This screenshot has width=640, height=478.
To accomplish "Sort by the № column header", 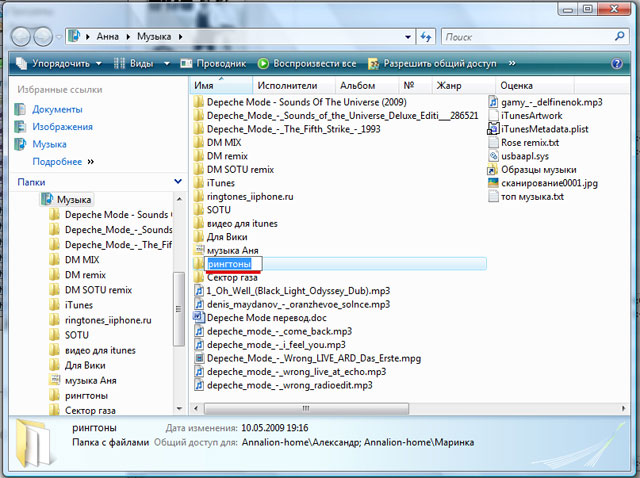I will click(415, 85).
